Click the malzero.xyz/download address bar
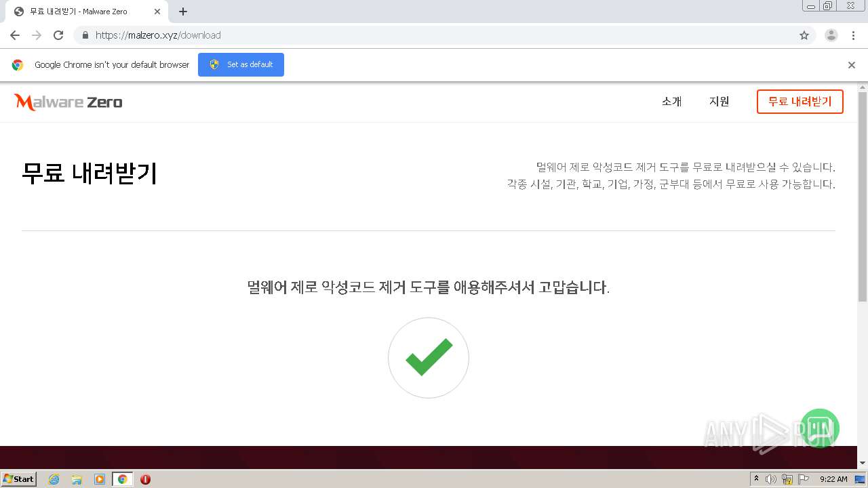 point(434,35)
